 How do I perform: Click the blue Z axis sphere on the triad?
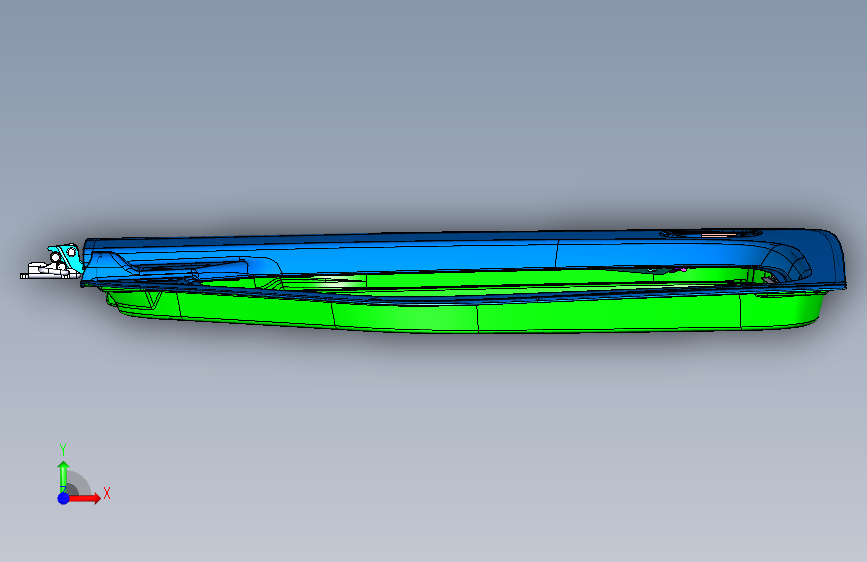pyautogui.click(x=63, y=498)
